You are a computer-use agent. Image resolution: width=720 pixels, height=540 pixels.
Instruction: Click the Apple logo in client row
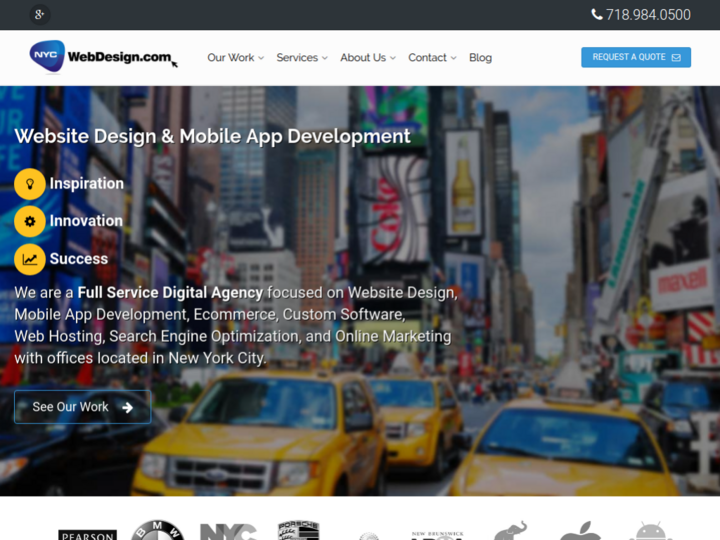tap(580, 531)
